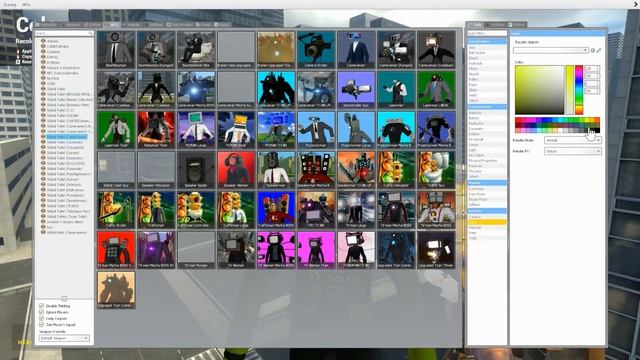The image size is (640, 360).
Task: Select the Trafficman Mecha BOSS icon
Action: click(276, 209)
